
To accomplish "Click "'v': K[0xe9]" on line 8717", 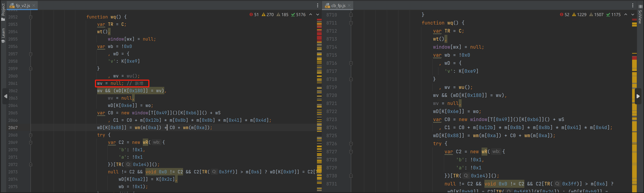I will 462,71.
